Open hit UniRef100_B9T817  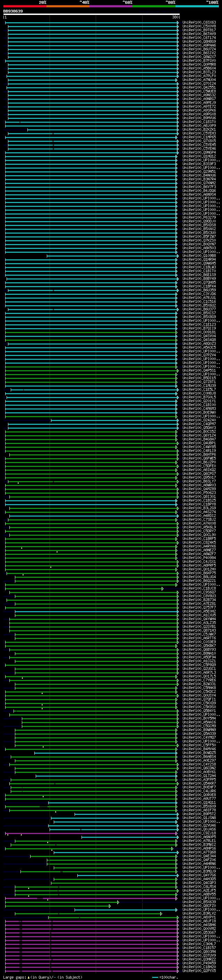point(199,30)
